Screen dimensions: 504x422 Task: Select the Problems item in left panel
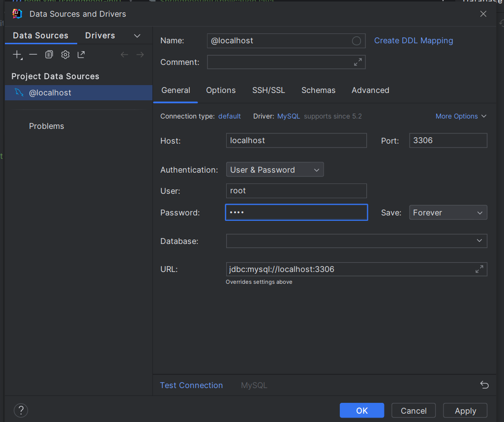point(47,126)
